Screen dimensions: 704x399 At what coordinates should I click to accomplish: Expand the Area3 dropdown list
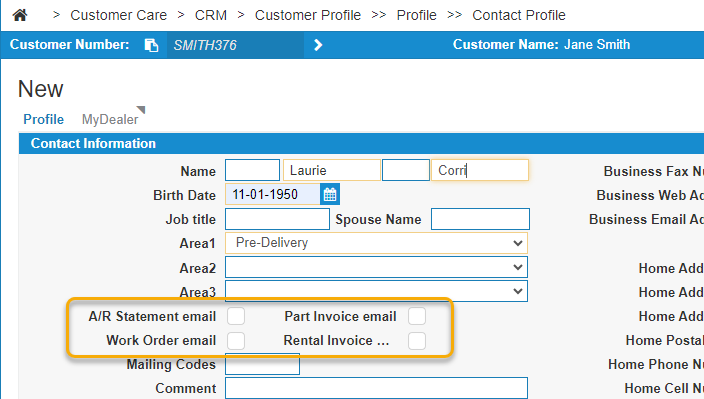pos(376,291)
